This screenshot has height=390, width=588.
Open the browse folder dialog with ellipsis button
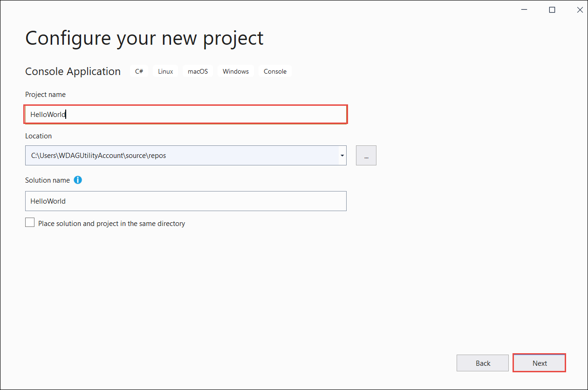pos(366,155)
